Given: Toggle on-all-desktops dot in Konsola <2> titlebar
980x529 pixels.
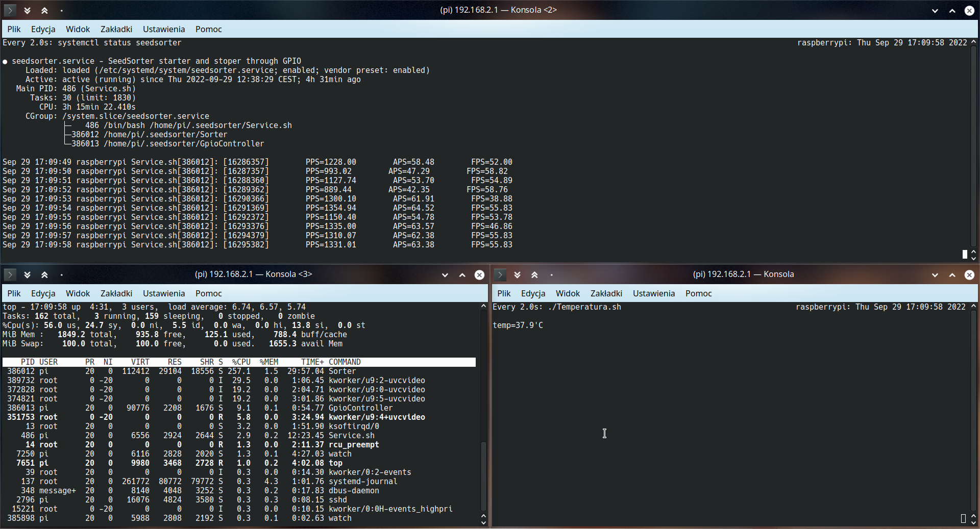Looking at the screenshot, I should pyautogui.click(x=62, y=10).
